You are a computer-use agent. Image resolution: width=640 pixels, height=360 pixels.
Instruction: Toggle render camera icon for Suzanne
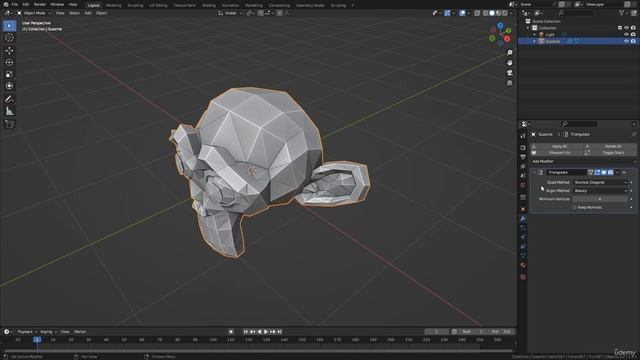[x=633, y=41]
